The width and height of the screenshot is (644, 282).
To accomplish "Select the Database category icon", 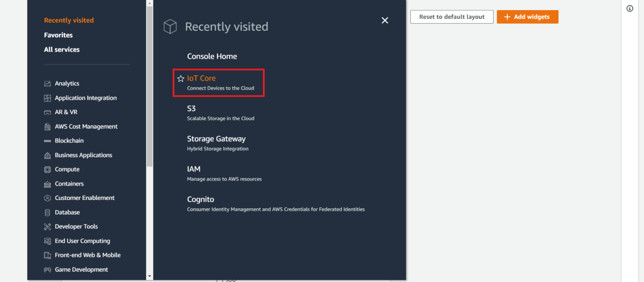I will tap(47, 212).
